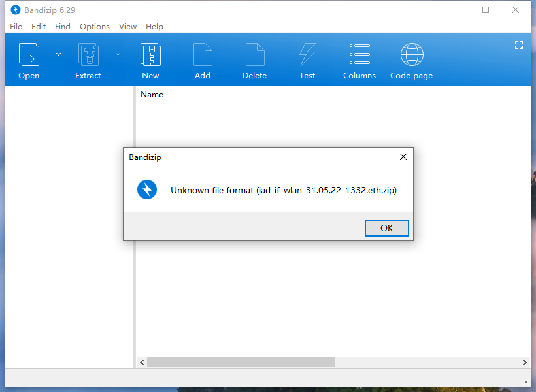Maximize the Bandizip window
536x392 pixels.
pyautogui.click(x=486, y=10)
